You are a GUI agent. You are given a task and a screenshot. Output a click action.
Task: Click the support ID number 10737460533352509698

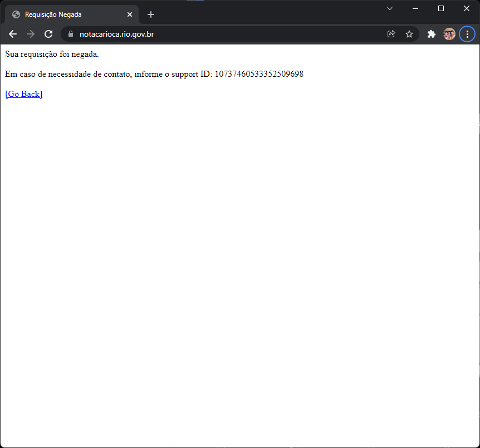[x=259, y=74]
